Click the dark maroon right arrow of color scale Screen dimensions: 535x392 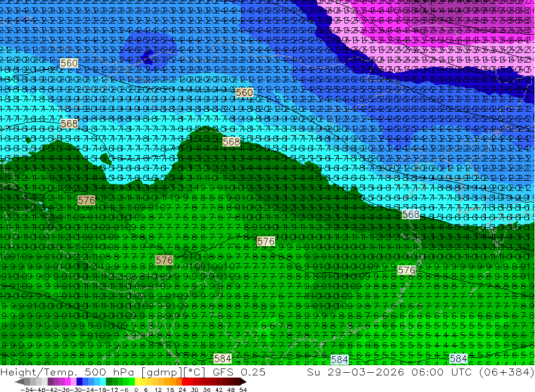(x=243, y=381)
